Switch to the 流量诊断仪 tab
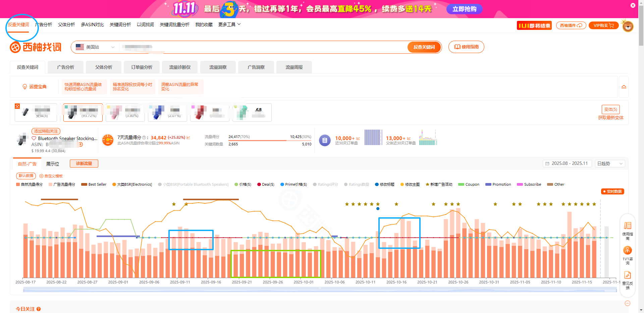644x313 pixels. (x=180, y=67)
